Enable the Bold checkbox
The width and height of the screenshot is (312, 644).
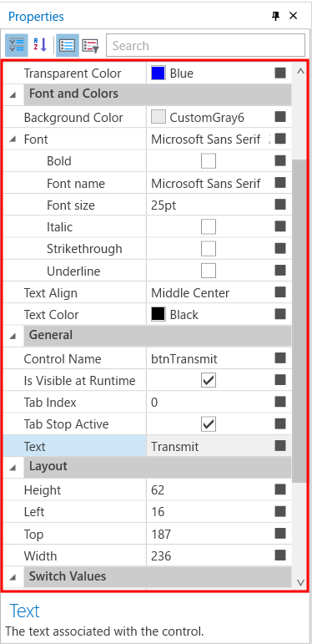[209, 161]
